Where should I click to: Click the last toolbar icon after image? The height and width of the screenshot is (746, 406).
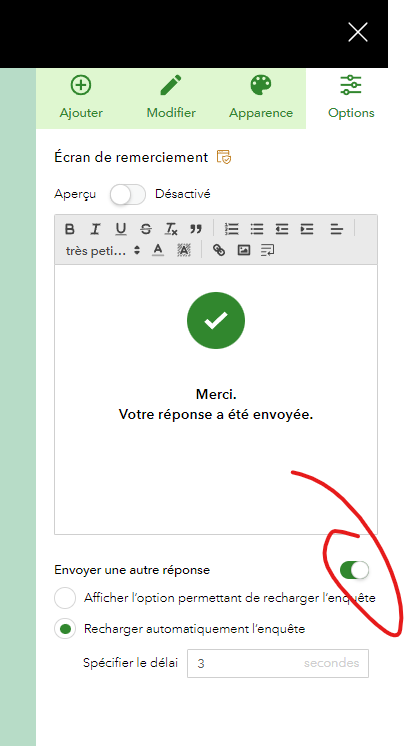click(268, 250)
